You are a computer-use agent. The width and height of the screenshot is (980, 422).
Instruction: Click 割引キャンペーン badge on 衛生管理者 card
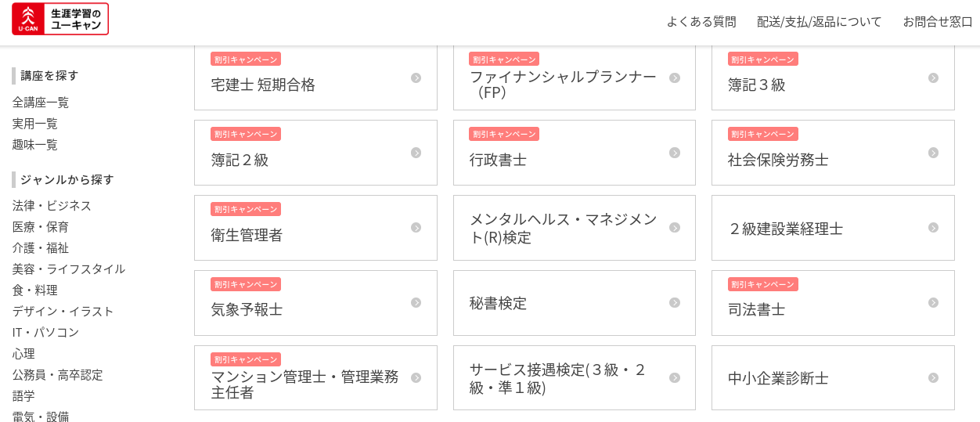(x=246, y=209)
